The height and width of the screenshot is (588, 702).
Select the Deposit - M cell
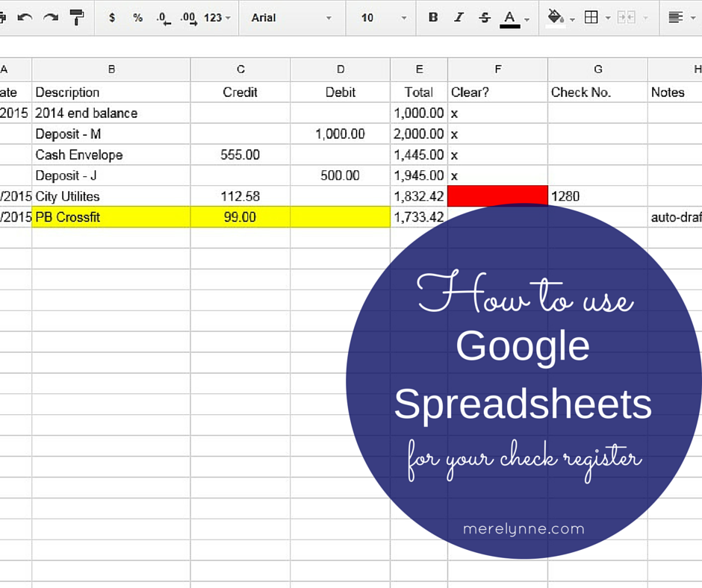pos(111,134)
